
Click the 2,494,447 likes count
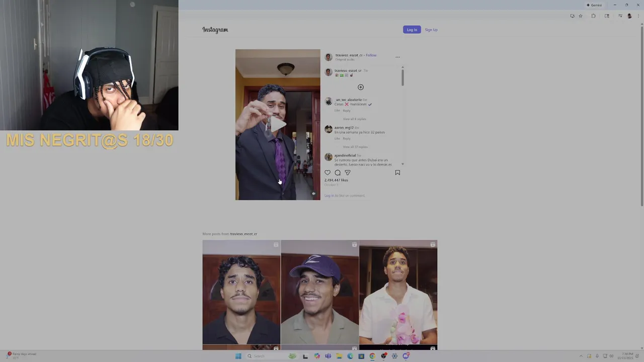[x=336, y=180]
